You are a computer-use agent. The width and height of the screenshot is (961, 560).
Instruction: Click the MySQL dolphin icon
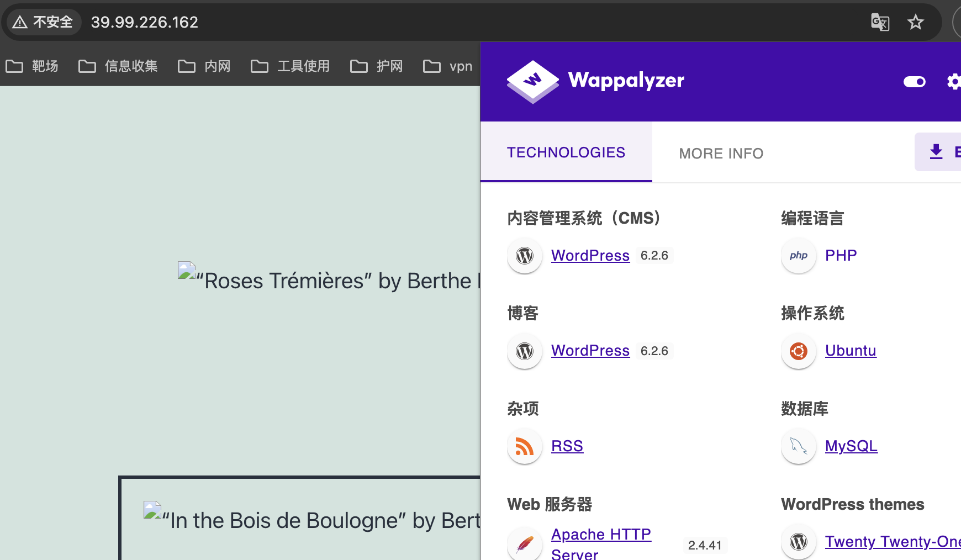click(799, 446)
